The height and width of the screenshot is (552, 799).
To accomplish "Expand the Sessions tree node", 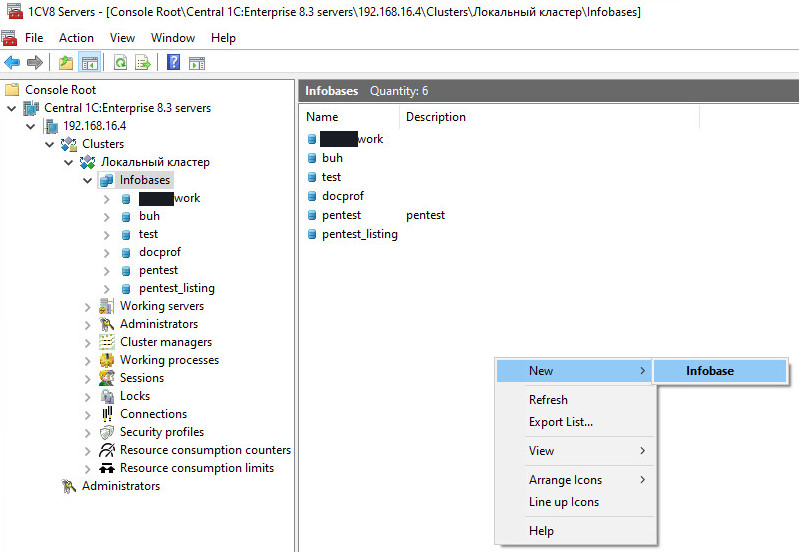I will 88,378.
